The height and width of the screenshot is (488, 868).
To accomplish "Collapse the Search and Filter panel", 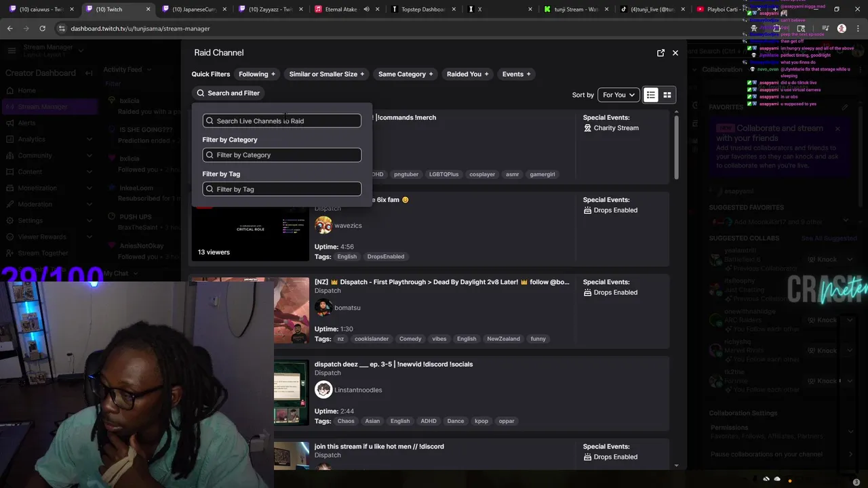I will click(x=229, y=93).
